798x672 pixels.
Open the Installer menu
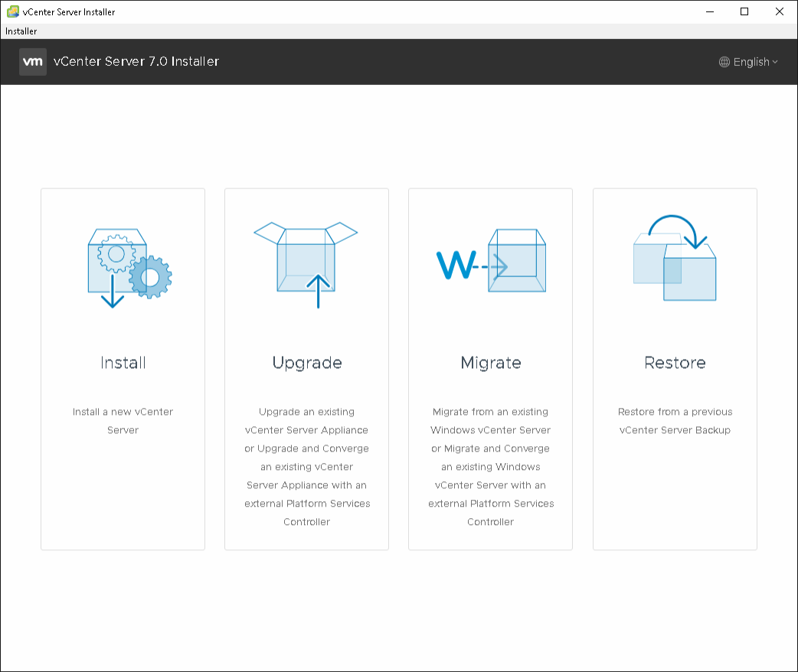click(21, 31)
